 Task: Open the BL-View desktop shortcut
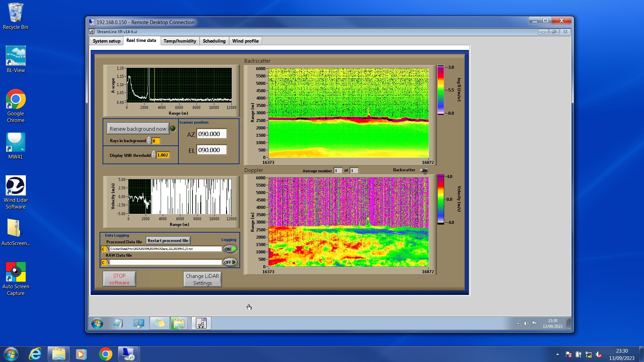[15, 60]
